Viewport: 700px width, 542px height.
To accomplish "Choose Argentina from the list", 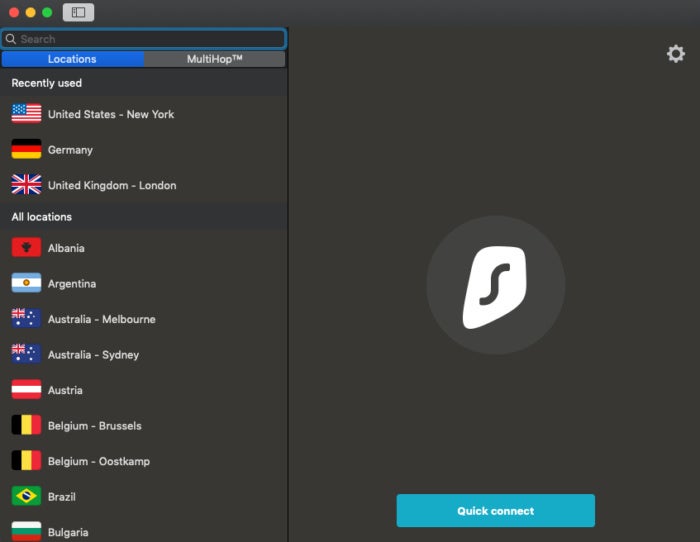I will click(x=72, y=284).
